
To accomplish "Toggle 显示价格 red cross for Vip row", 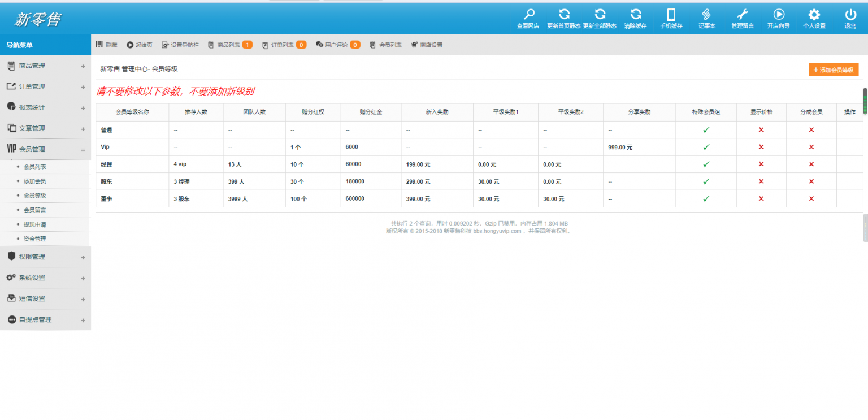I will click(x=761, y=147).
